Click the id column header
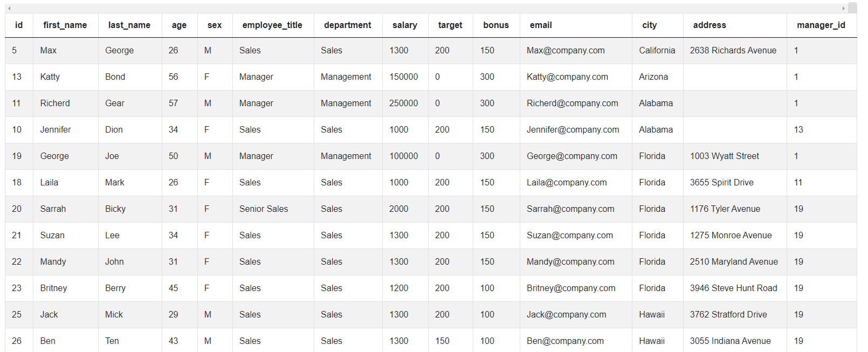 [x=19, y=25]
